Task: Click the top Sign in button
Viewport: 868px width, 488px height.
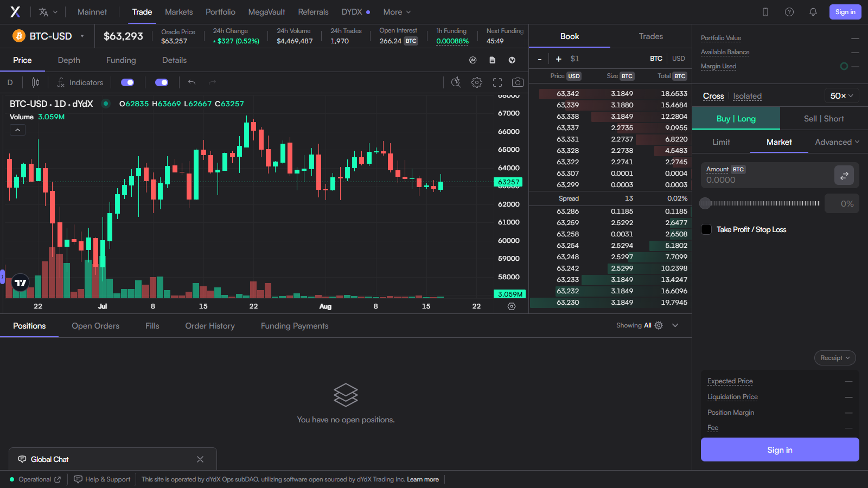Action: coord(845,12)
